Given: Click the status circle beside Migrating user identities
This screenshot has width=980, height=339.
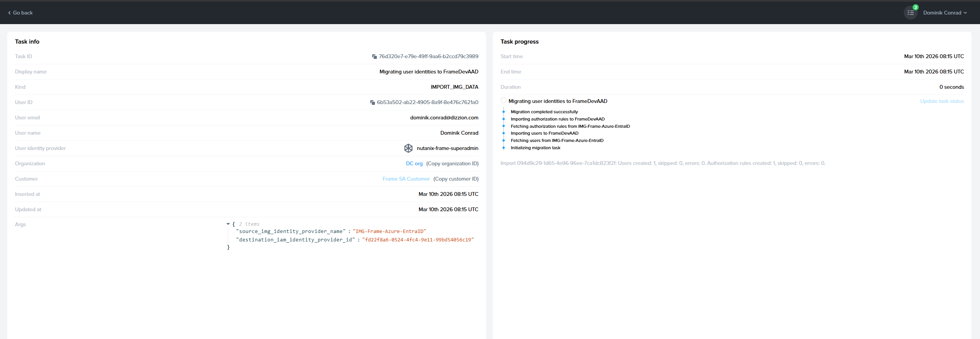Looking at the screenshot, I should click(x=503, y=101).
